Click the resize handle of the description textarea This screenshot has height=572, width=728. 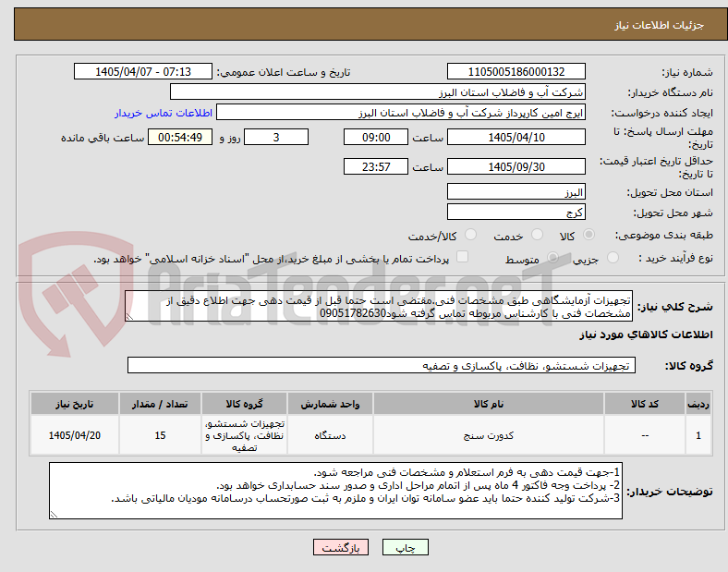(129, 317)
